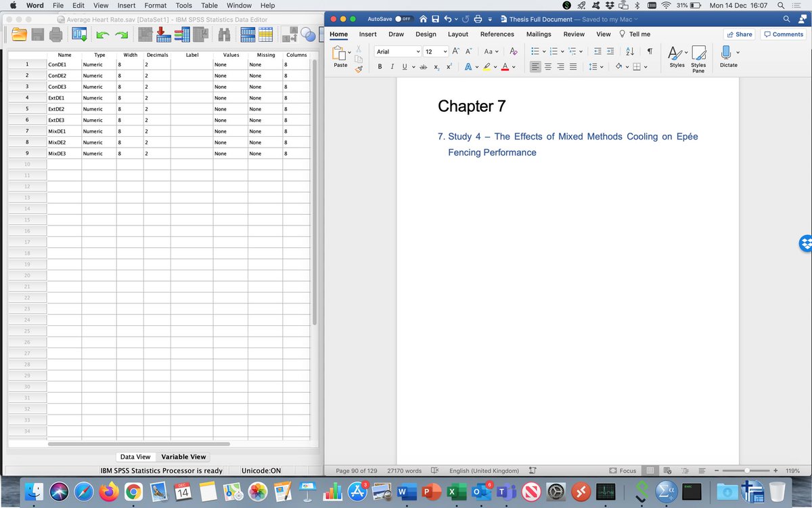Open the borders dropdown arrow
Screen dimensions: 812x508
coord(646,66)
